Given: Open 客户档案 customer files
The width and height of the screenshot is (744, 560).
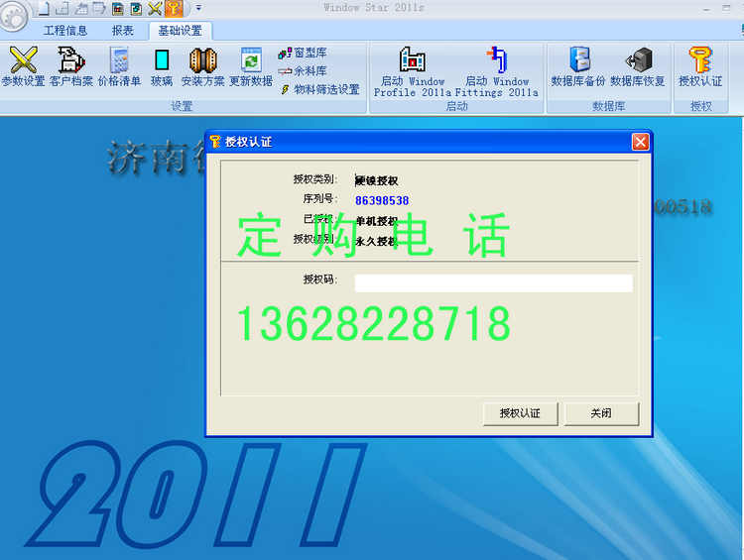Looking at the screenshot, I should click(71, 66).
